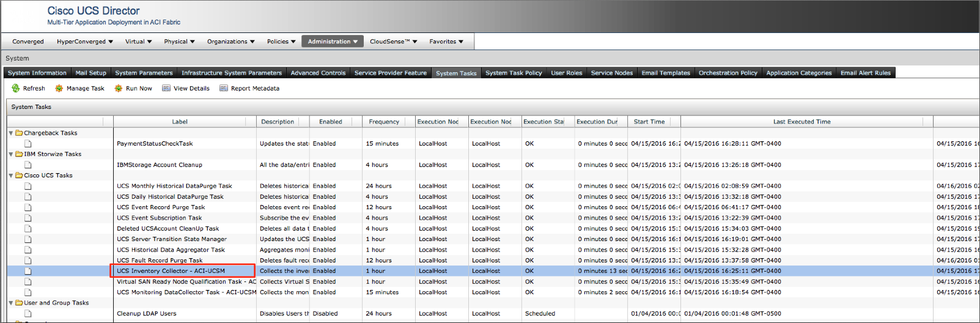Click document icon for Cleanup LDAP Users row
Screen dimensions: 980x323
[x=28, y=313]
